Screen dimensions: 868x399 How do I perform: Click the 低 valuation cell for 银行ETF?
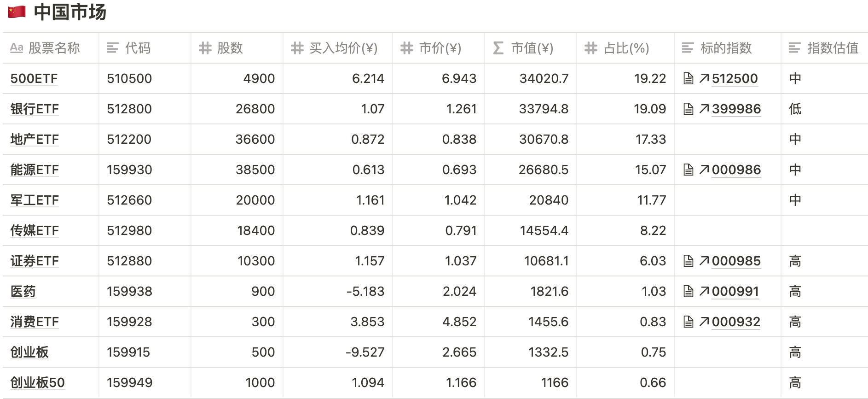coord(795,109)
